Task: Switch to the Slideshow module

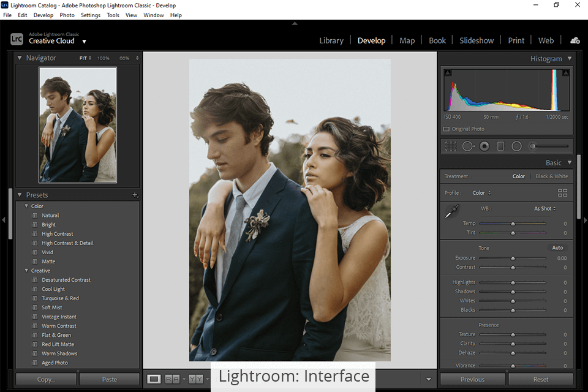Action: 477,40
